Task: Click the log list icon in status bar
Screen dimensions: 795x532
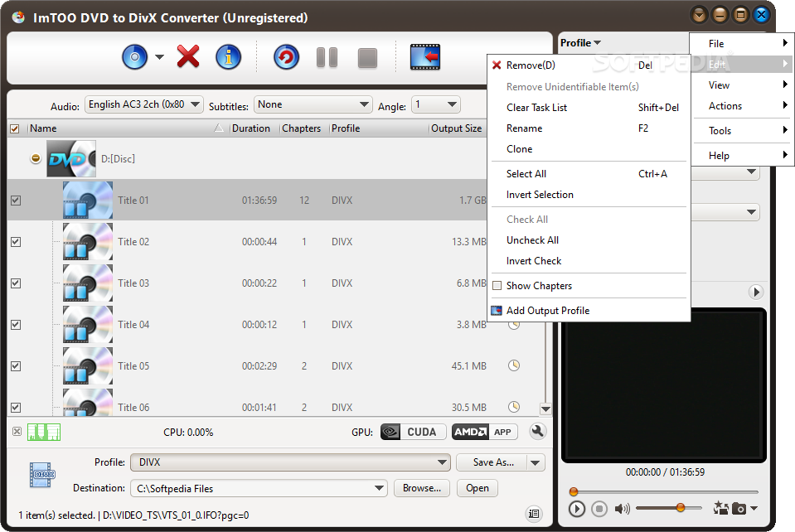Action: tap(534, 514)
